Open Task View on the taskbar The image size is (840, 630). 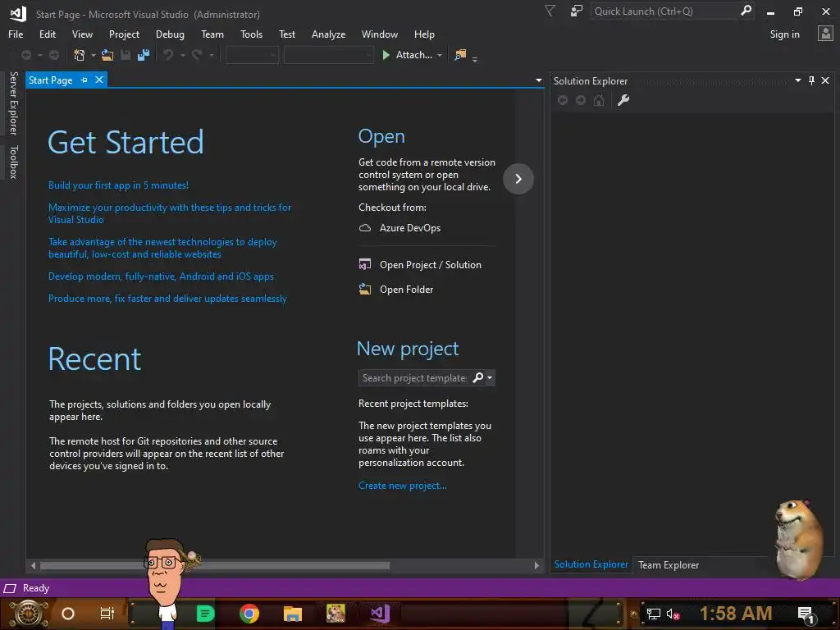[107, 614]
